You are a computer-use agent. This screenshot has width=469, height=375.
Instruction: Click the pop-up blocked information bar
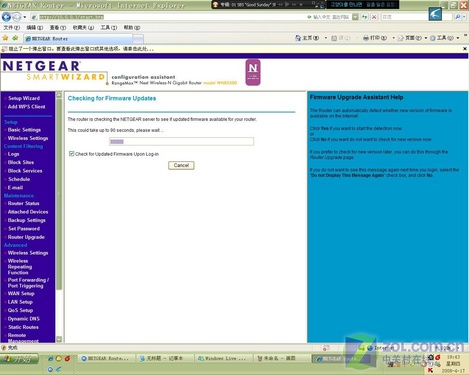(232, 49)
